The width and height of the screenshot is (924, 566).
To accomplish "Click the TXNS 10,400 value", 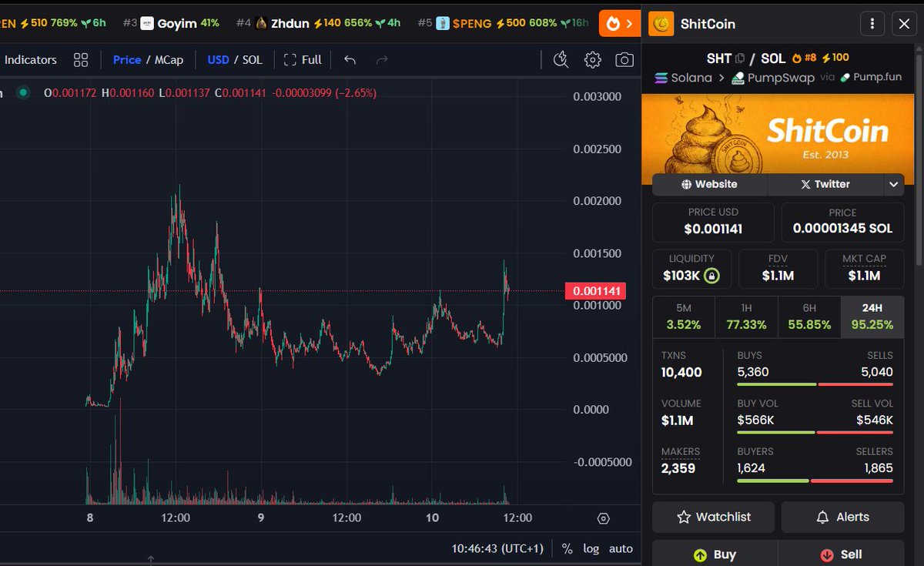I will click(x=681, y=373).
